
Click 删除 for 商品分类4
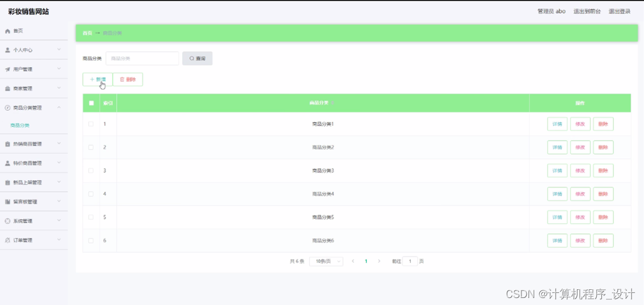pyautogui.click(x=603, y=194)
